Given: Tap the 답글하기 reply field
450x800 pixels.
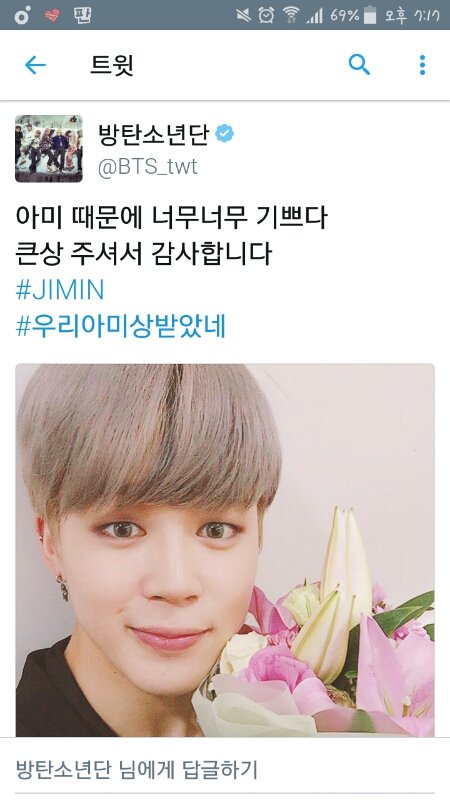Looking at the screenshot, I should point(225,769).
